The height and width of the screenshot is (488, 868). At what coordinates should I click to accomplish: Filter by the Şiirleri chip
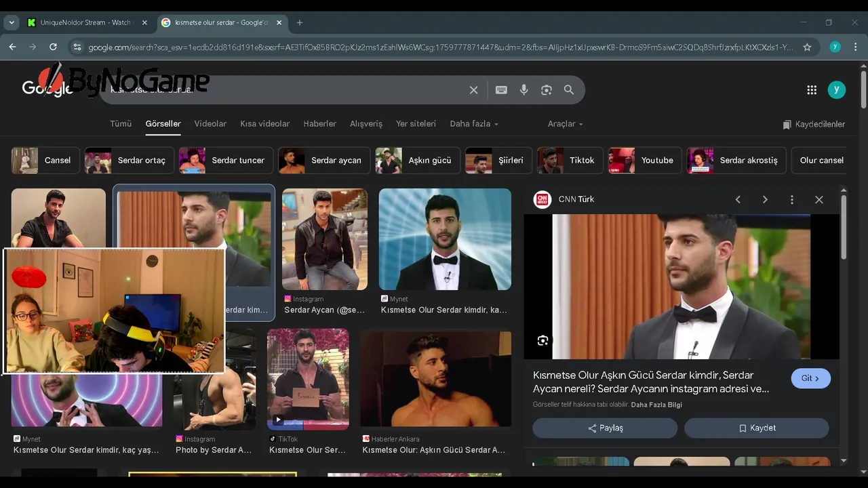pyautogui.click(x=498, y=161)
